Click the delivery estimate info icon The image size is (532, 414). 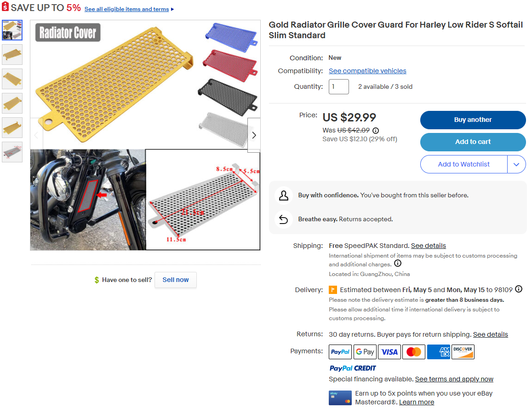point(519,289)
